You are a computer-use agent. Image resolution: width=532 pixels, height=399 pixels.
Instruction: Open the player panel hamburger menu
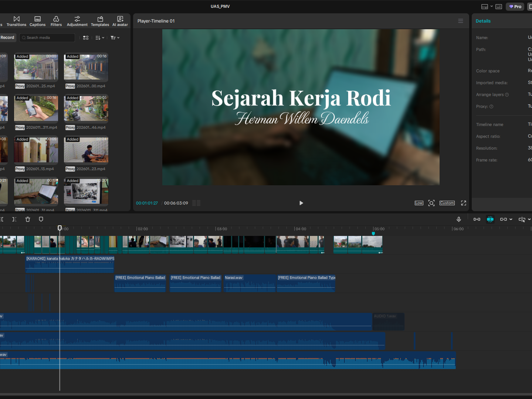(x=461, y=21)
